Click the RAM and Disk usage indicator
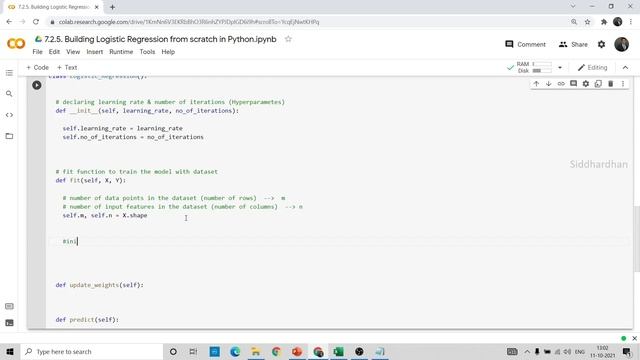The width and height of the screenshot is (640, 360). click(535, 67)
